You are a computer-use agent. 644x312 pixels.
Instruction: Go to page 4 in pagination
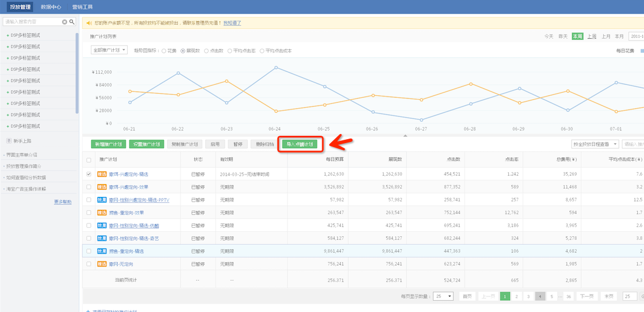tap(540, 296)
